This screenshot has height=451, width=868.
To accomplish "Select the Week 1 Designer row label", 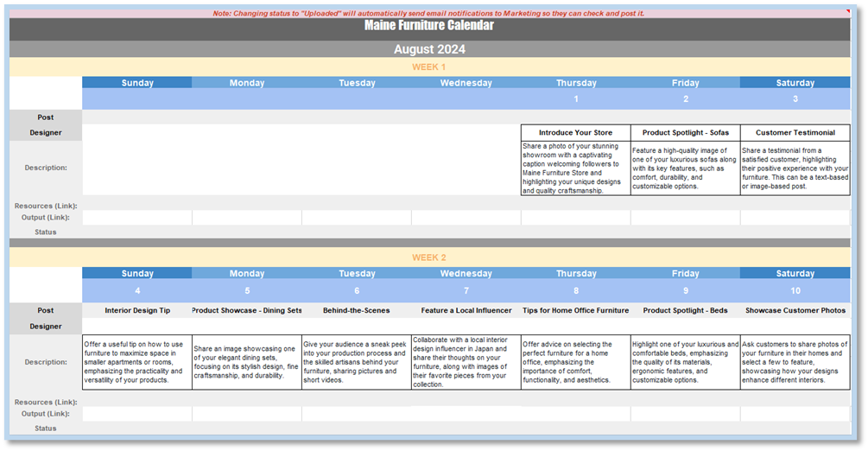I will click(x=46, y=133).
